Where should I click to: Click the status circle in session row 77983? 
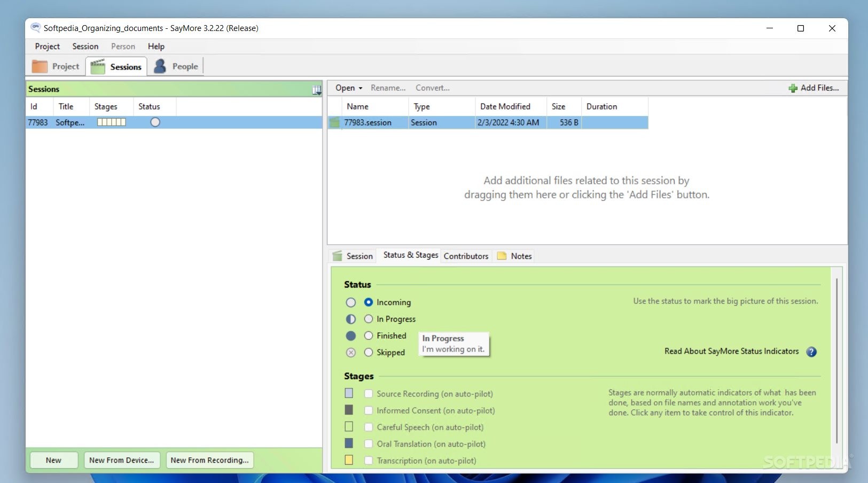(155, 122)
